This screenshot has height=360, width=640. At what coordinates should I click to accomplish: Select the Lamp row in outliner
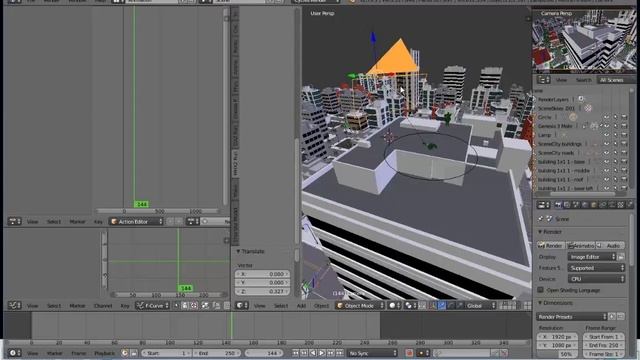[544, 135]
